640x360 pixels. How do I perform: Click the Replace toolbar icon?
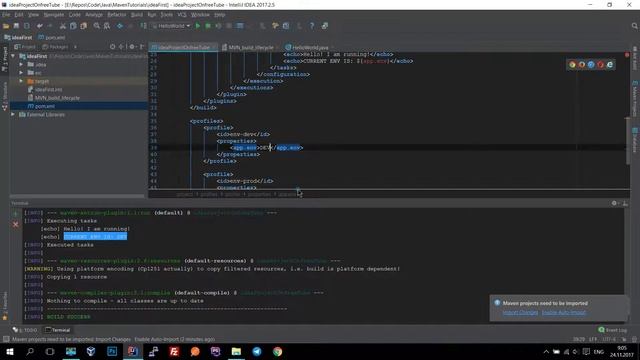(x=107, y=26)
